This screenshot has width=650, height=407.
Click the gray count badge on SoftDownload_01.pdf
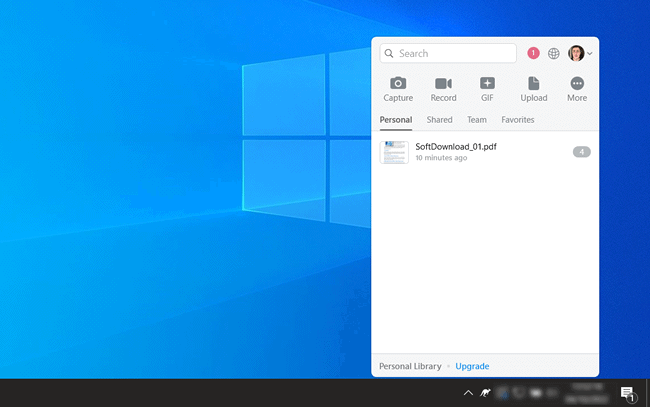pos(581,152)
